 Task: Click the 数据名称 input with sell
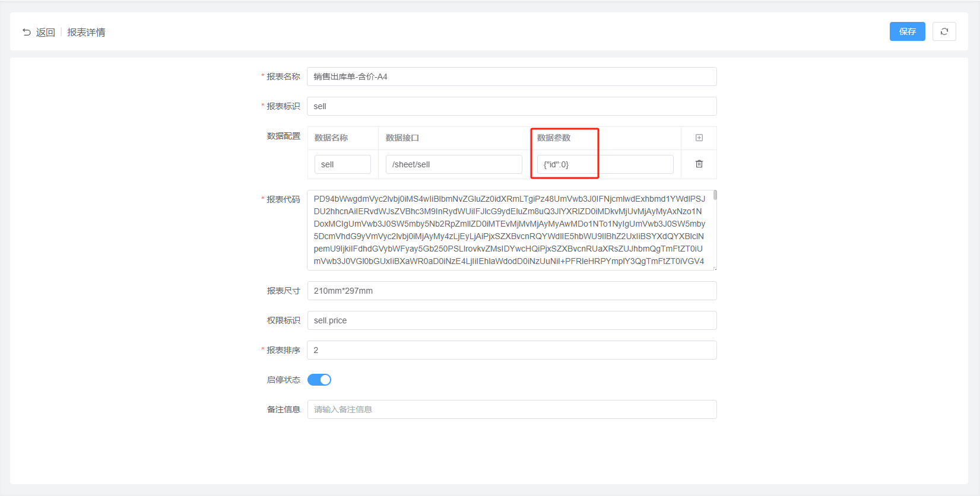[342, 164]
